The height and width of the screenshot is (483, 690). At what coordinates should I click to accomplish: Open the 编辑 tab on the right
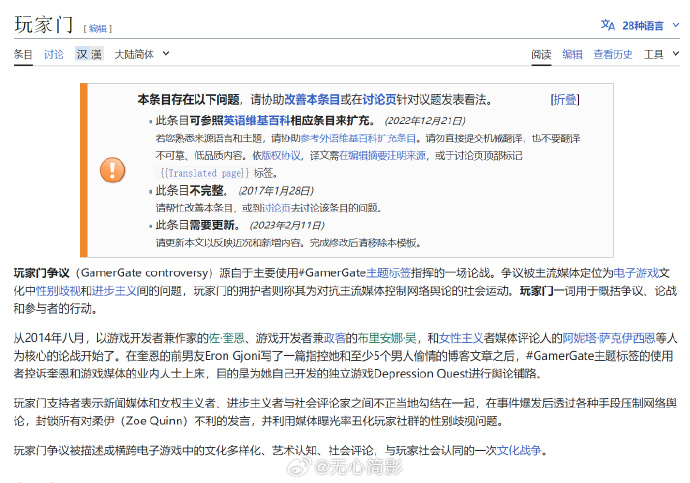pyautogui.click(x=572, y=55)
